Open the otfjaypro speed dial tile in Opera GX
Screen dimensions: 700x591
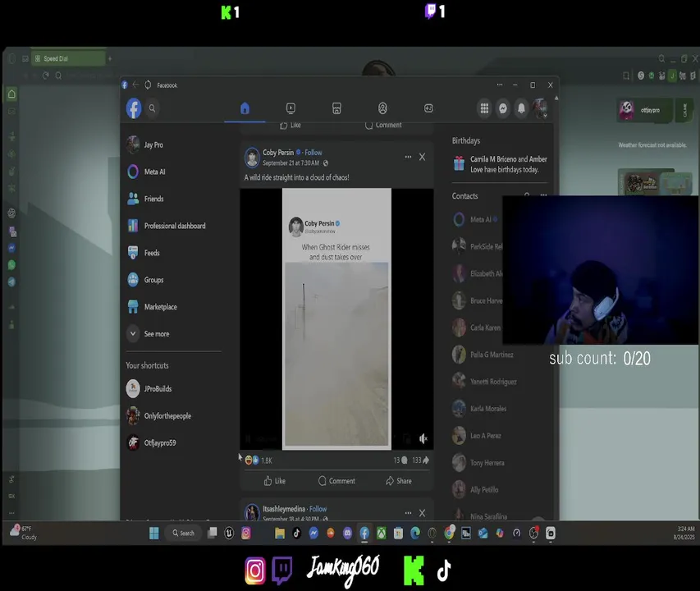click(645, 110)
